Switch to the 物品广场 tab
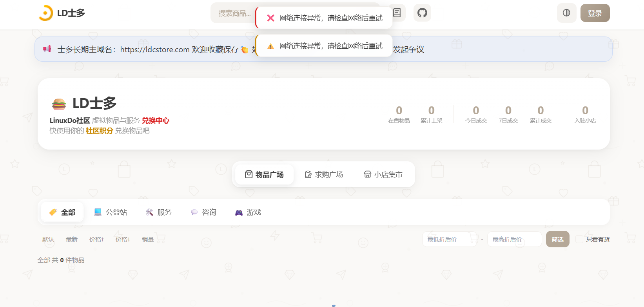The image size is (644, 307). click(265, 174)
